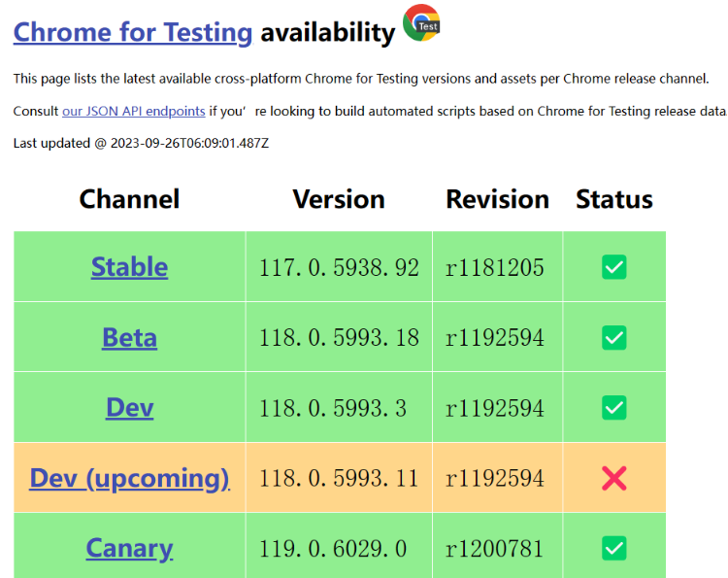
Task: Click Canary revision r1200781
Action: point(495,549)
